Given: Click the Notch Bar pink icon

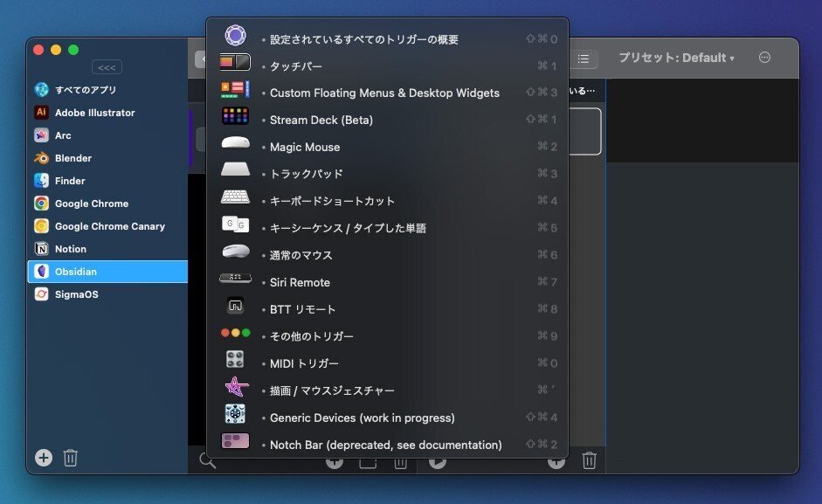Looking at the screenshot, I should pyautogui.click(x=235, y=441).
